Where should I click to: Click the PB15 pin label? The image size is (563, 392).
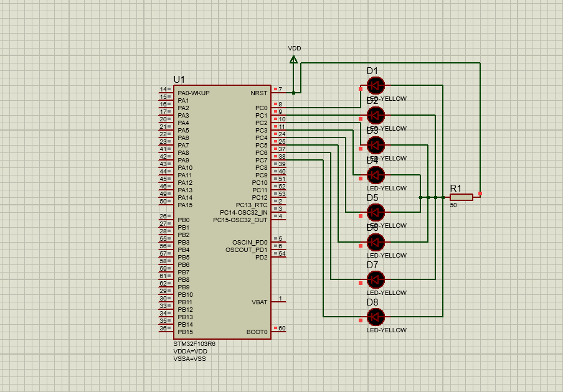pos(185,332)
